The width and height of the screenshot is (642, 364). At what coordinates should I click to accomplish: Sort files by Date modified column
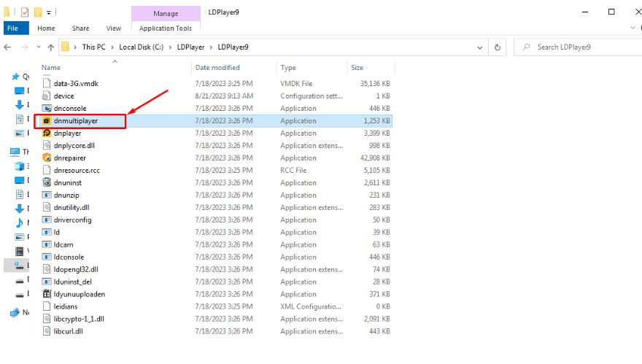217,68
